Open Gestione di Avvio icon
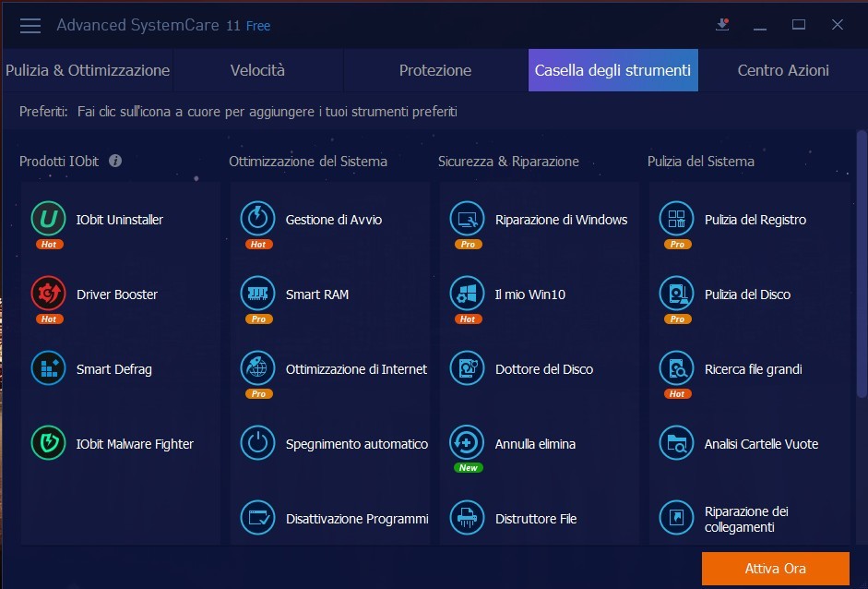This screenshot has width=868, height=589. (257, 220)
